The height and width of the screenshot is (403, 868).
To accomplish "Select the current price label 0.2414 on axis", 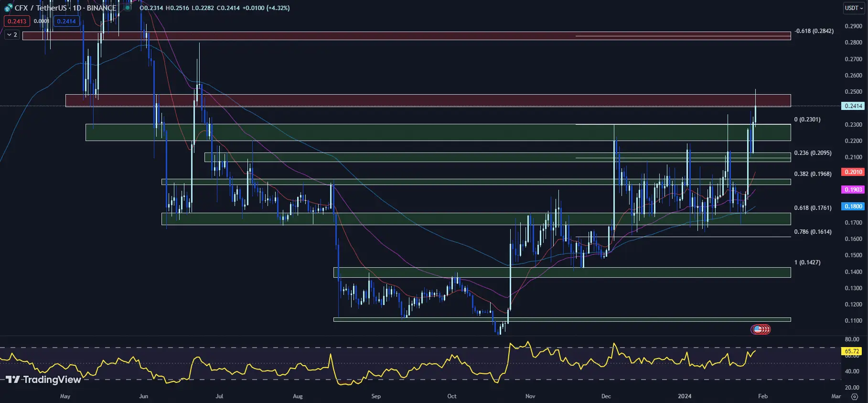I will click(853, 106).
